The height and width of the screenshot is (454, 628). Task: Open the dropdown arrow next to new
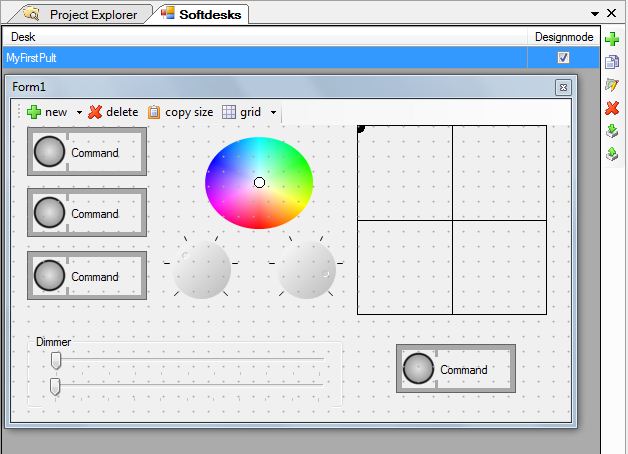[79, 112]
